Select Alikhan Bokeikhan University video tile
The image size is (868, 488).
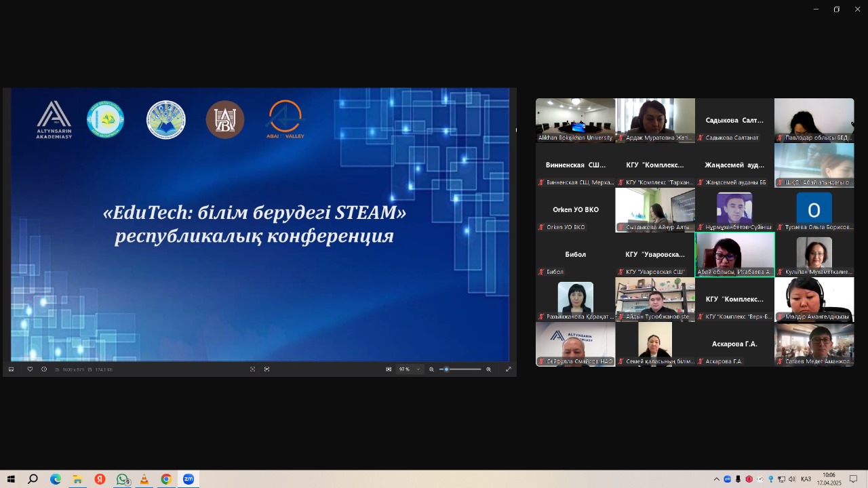(x=575, y=120)
